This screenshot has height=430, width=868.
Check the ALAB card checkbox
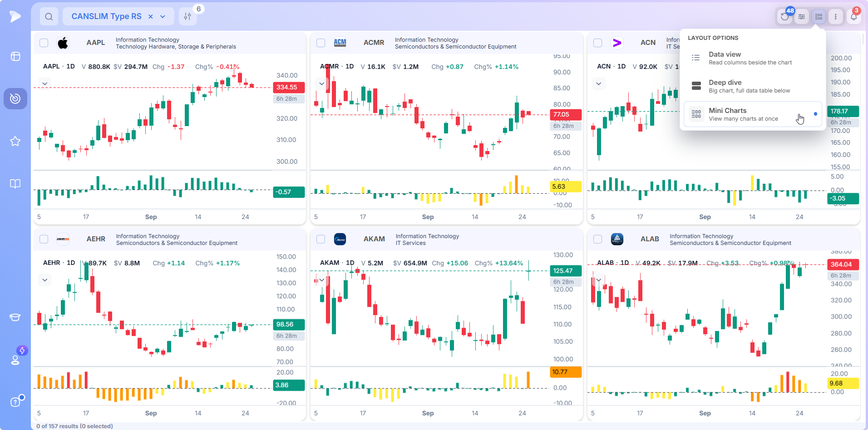[598, 239]
